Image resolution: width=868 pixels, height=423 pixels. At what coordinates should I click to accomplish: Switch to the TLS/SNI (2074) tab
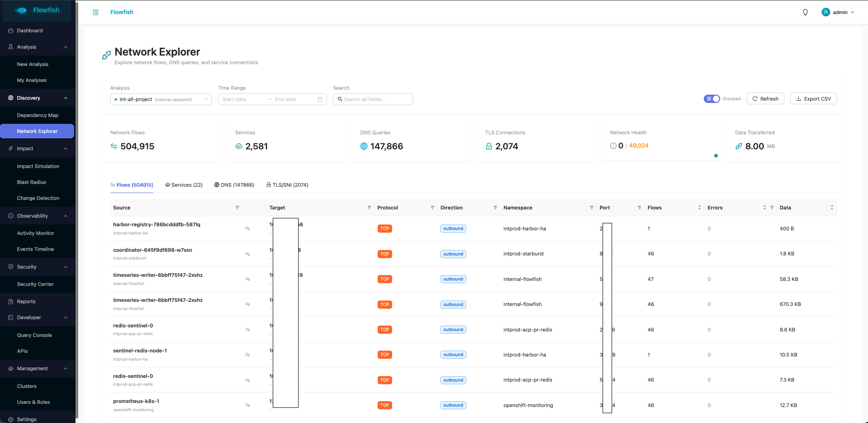coord(287,185)
